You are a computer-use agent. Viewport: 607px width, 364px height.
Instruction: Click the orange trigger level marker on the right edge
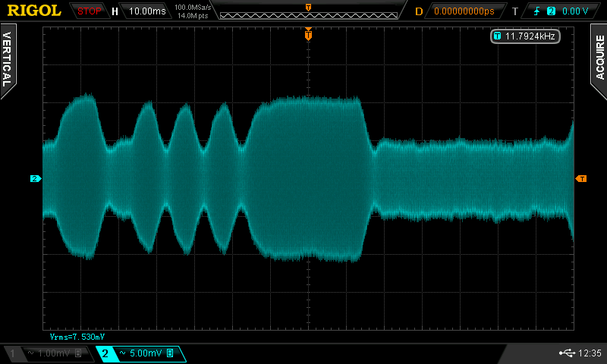coord(581,178)
